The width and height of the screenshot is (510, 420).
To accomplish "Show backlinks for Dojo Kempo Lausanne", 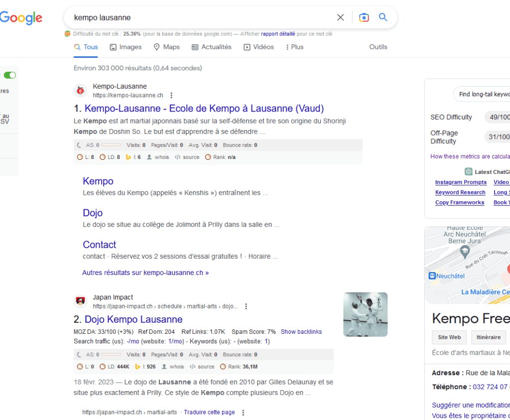I will click(x=301, y=331).
